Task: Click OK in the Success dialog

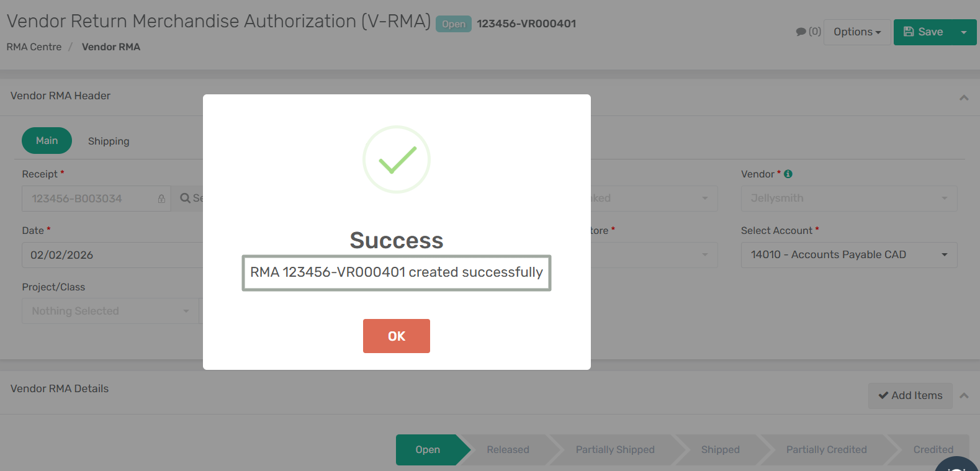Action: [x=396, y=336]
